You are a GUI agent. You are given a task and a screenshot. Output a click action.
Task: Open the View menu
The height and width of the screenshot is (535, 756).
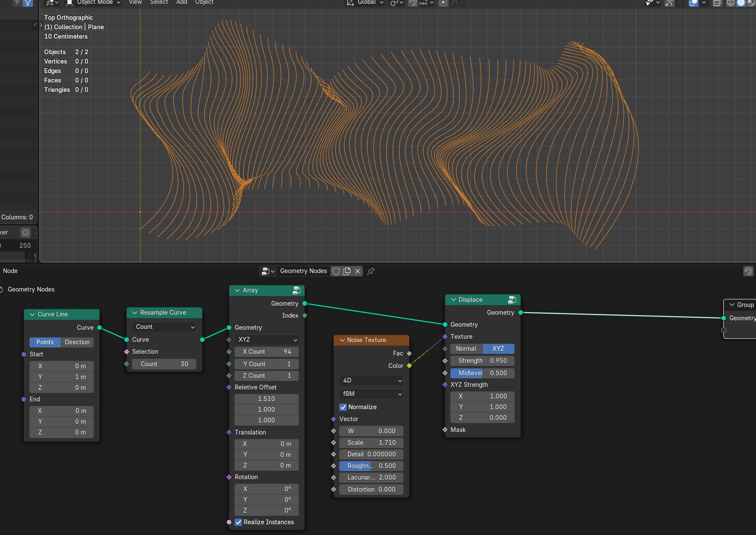pyautogui.click(x=135, y=2)
